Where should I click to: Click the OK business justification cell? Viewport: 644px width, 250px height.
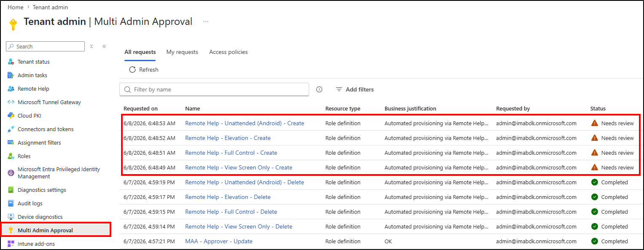coord(388,241)
